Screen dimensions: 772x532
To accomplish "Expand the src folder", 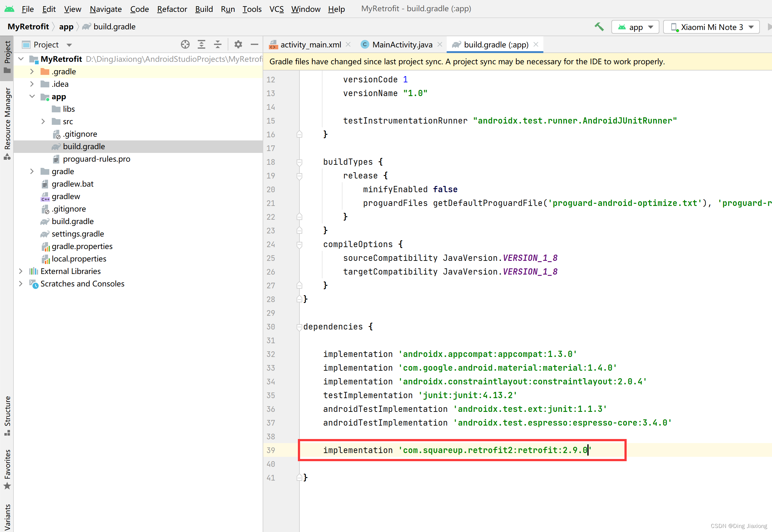I will click(x=43, y=121).
